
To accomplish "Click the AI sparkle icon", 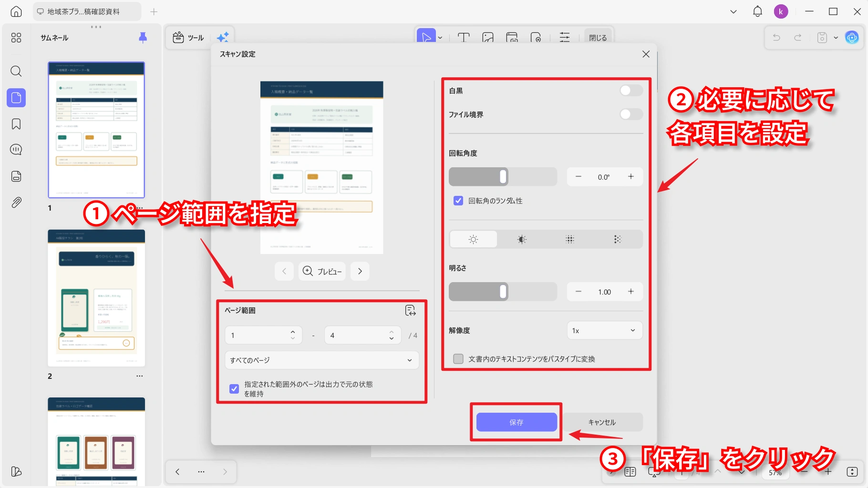I will point(223,37).
